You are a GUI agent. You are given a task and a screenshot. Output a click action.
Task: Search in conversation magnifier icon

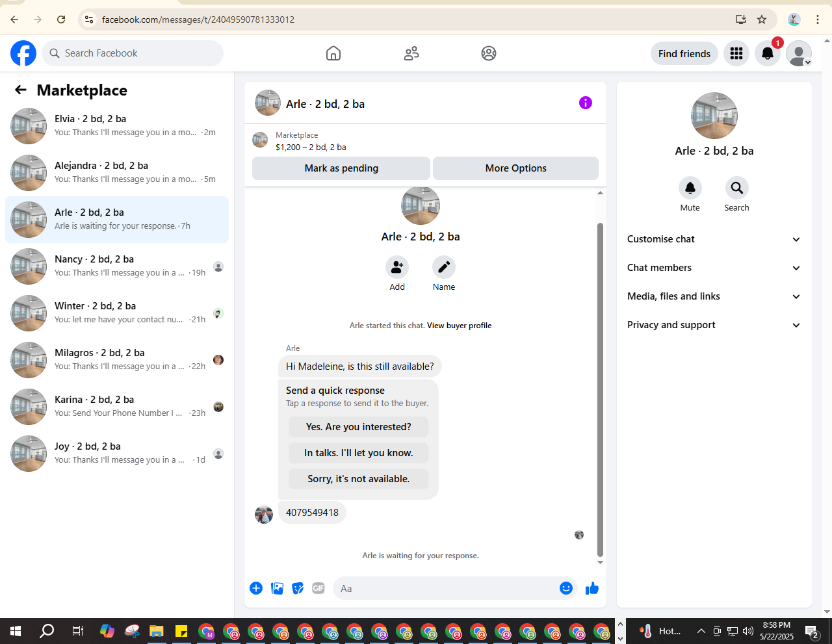737,188
